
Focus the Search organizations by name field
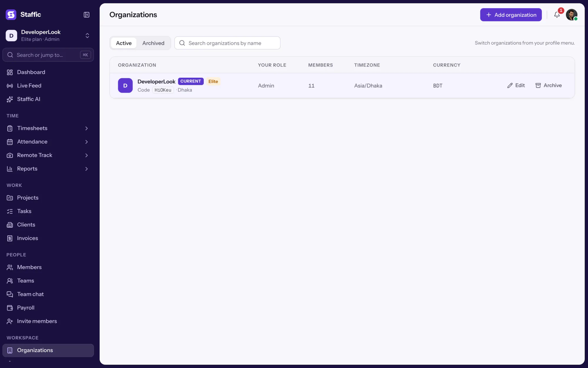click(227, 43)
